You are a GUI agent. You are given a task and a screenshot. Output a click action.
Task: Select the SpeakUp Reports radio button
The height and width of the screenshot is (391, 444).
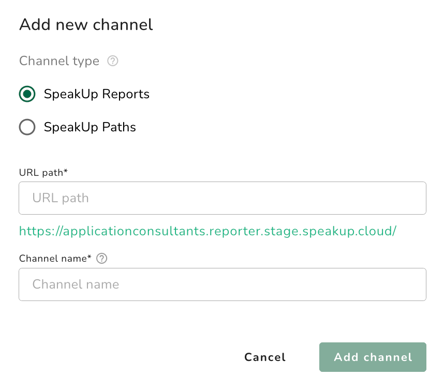(x=27, y=94)
